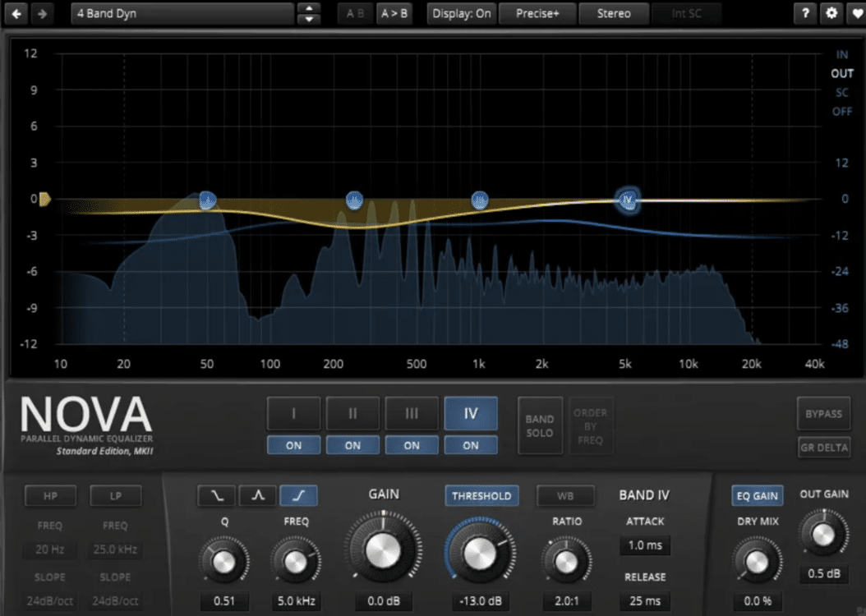Viewport: 866px width, 616px height.
Task: Click the yellow zero-level marker on graph
Action: click(x=44, y=200)
